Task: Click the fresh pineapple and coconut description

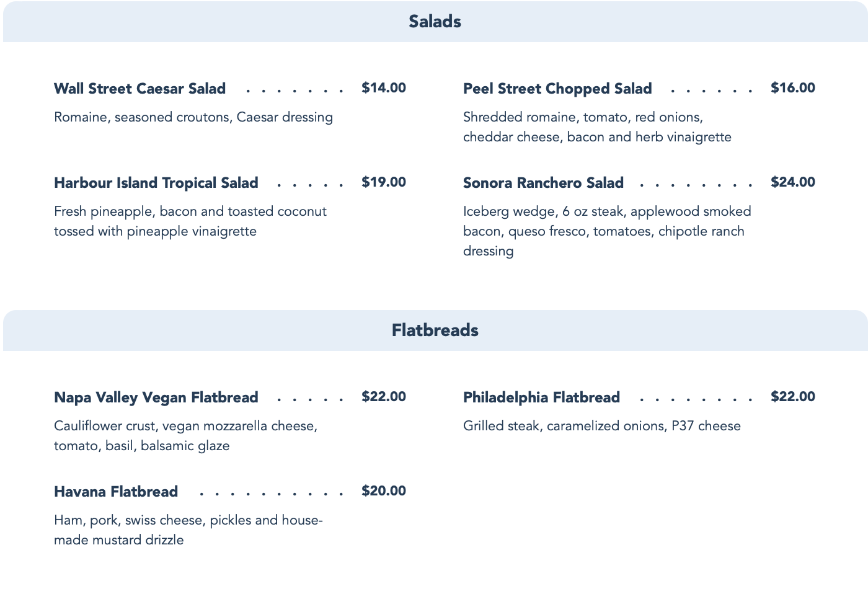Action: point(190,221)
